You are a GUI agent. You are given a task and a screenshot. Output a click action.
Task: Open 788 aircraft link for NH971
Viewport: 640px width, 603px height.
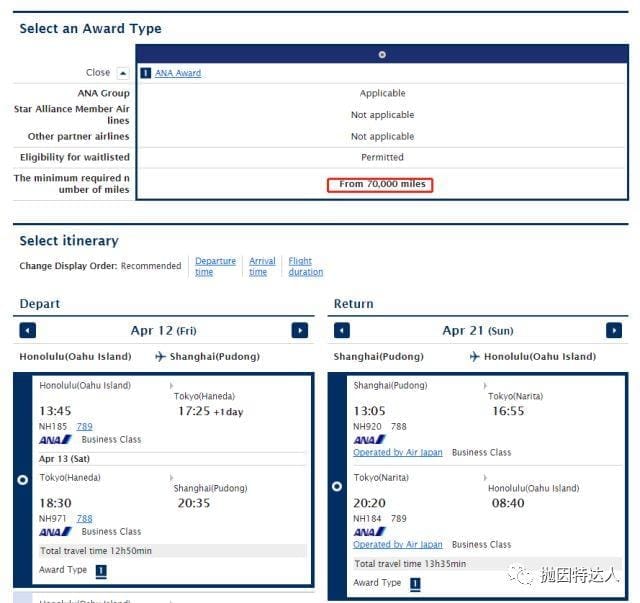click(84, 519)
